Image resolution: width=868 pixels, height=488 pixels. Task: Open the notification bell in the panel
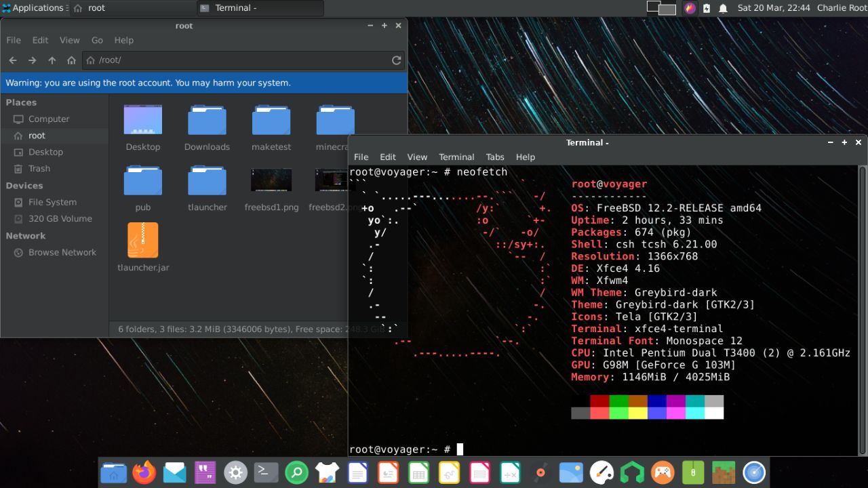pos(723,8)
